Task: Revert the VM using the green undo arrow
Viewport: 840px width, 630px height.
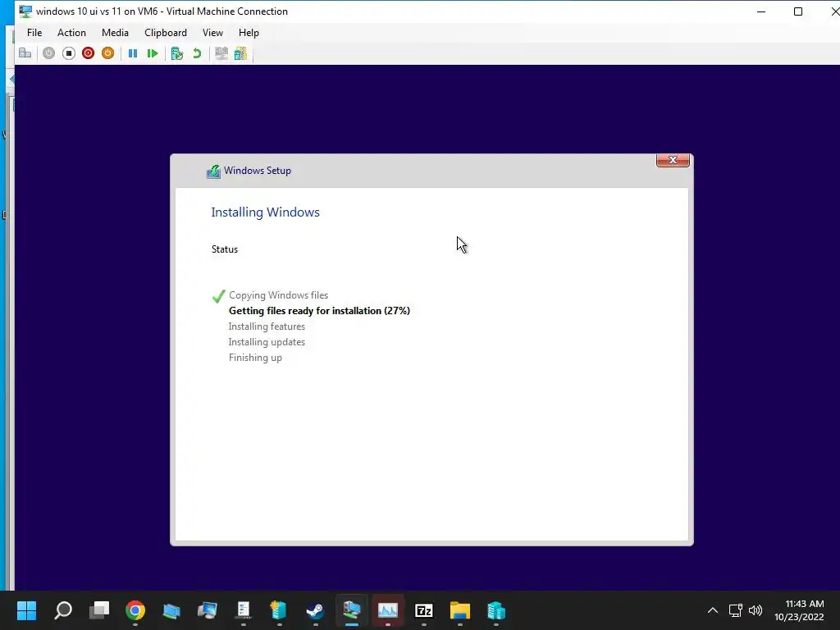Action: coord(197,53)
